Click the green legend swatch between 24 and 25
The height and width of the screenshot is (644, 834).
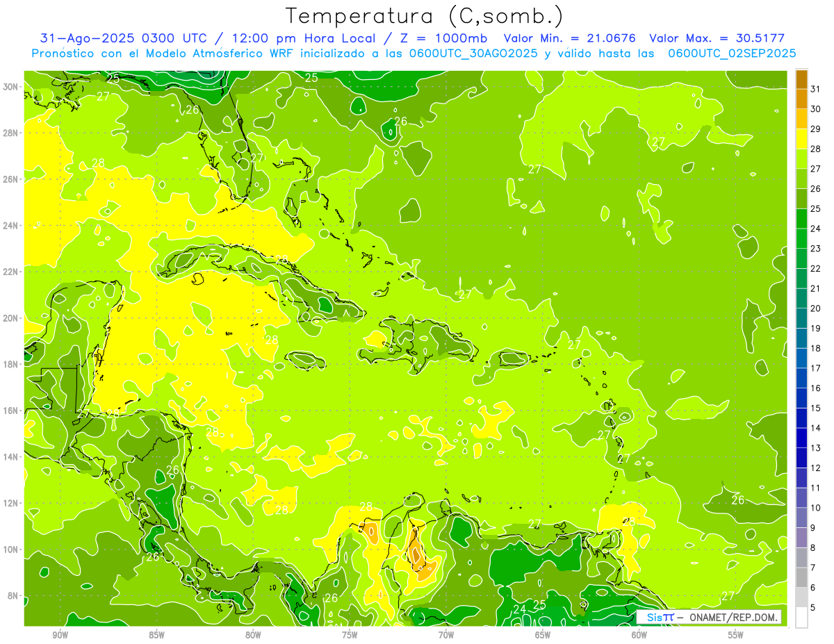[x=801, y=219]
